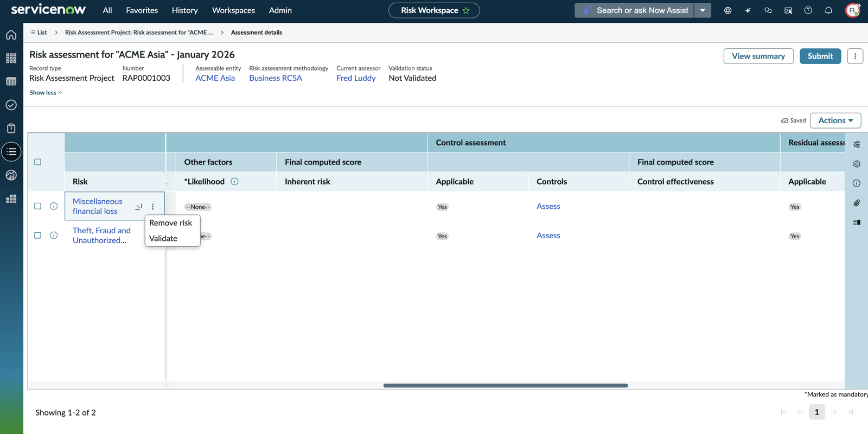Select the highlighted list sidebar icon
Screen dimensions: 868x434
pos(11,152)
